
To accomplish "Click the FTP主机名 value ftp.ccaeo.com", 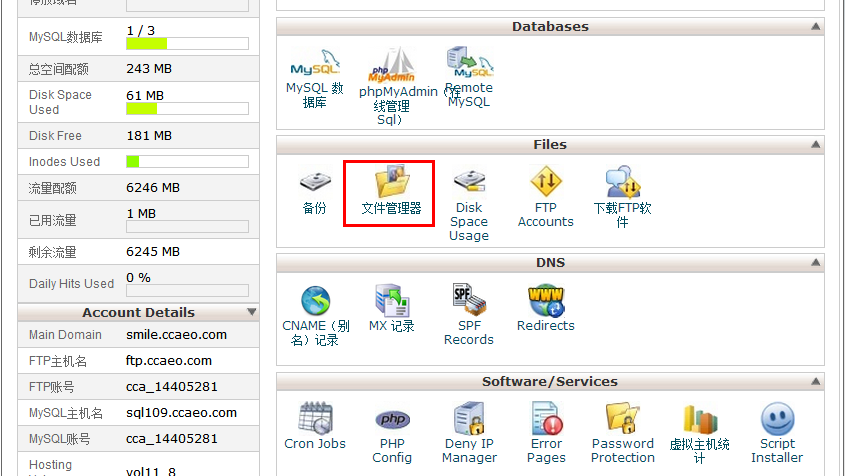I will pyautogui.click(x=169, y=361).
